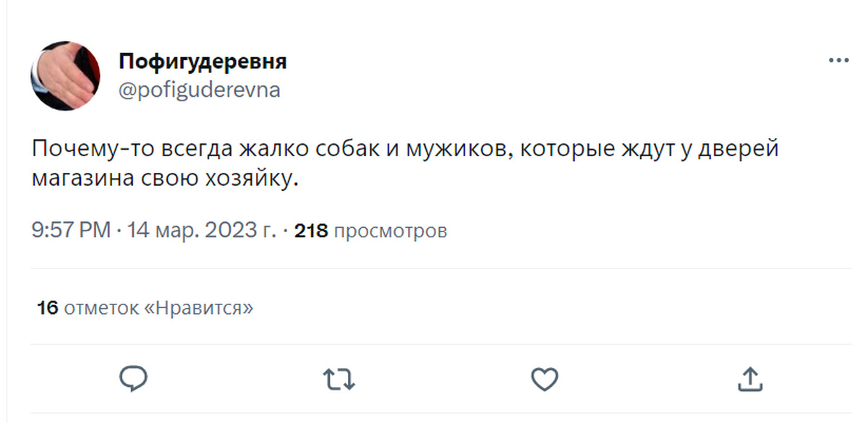Click the bold number 218

[x=312, y=231]
